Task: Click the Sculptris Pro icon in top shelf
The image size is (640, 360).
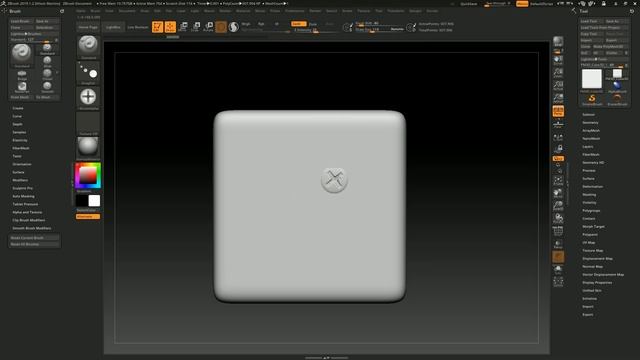Action: pos(233,27)
